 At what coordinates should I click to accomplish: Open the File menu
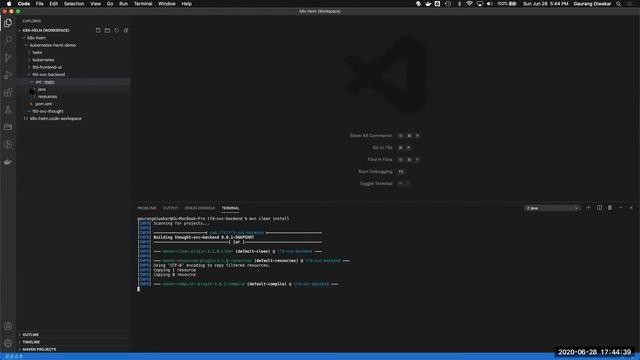(40, 4)
